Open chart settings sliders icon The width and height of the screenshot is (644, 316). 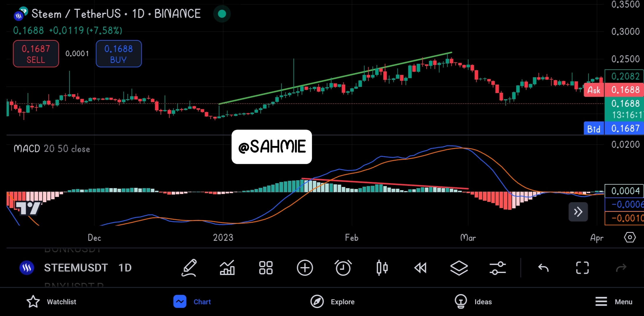497,268
